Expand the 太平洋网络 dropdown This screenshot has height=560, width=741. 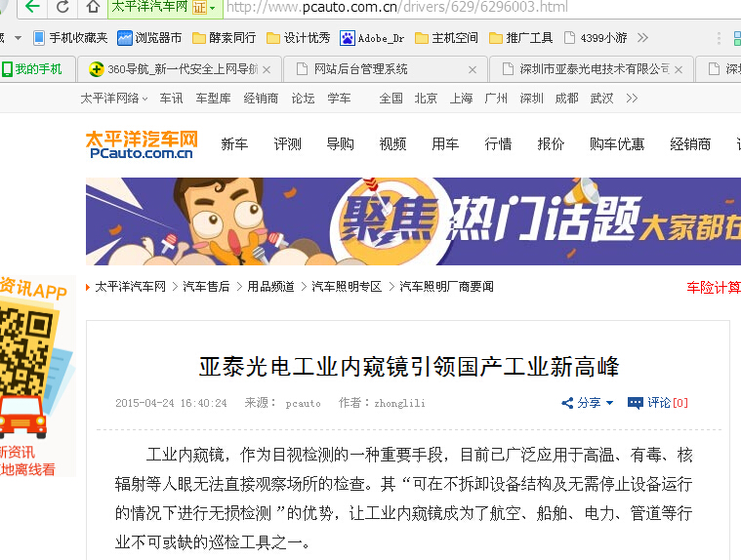[114, 99]
